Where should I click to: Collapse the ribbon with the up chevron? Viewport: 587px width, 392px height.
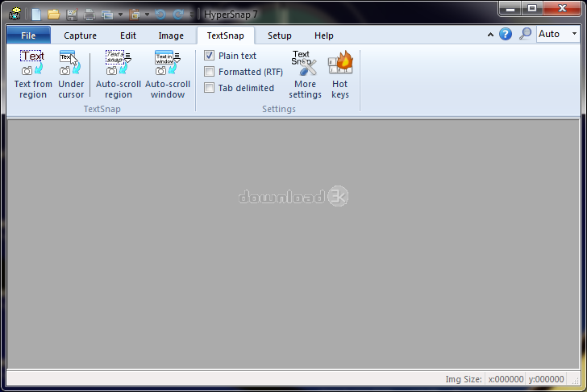490,35
